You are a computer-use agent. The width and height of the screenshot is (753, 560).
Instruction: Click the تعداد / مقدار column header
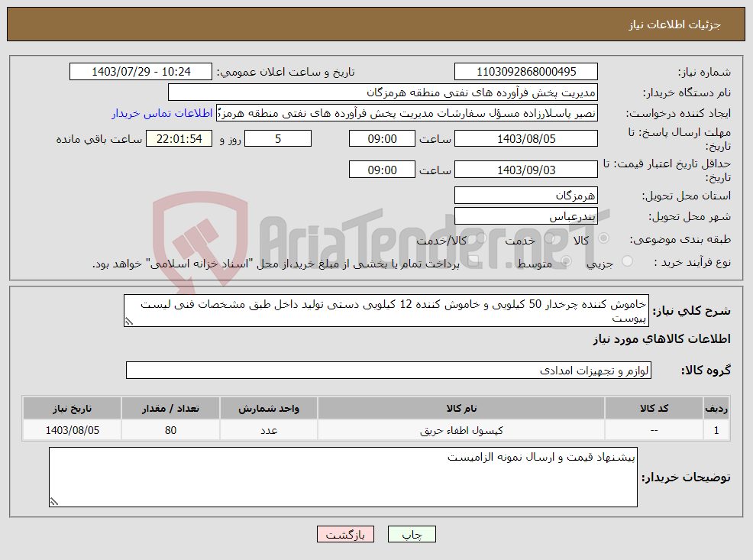coord(170,408)
